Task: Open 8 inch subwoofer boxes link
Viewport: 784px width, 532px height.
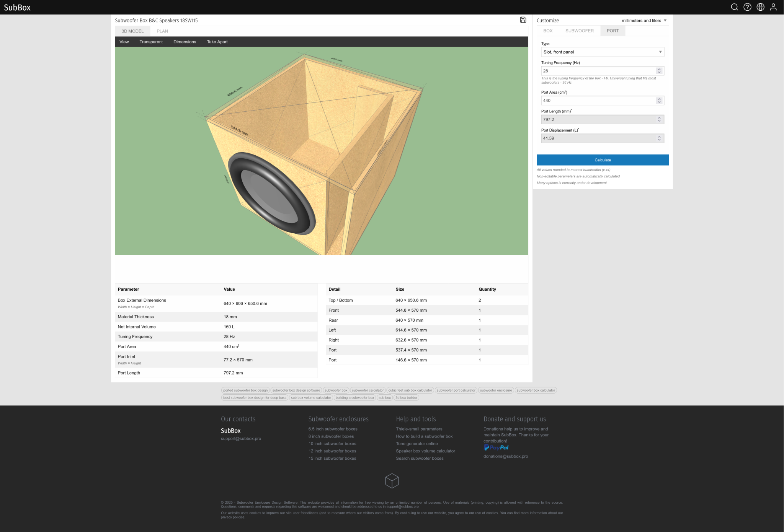Action: coord(331,436)
